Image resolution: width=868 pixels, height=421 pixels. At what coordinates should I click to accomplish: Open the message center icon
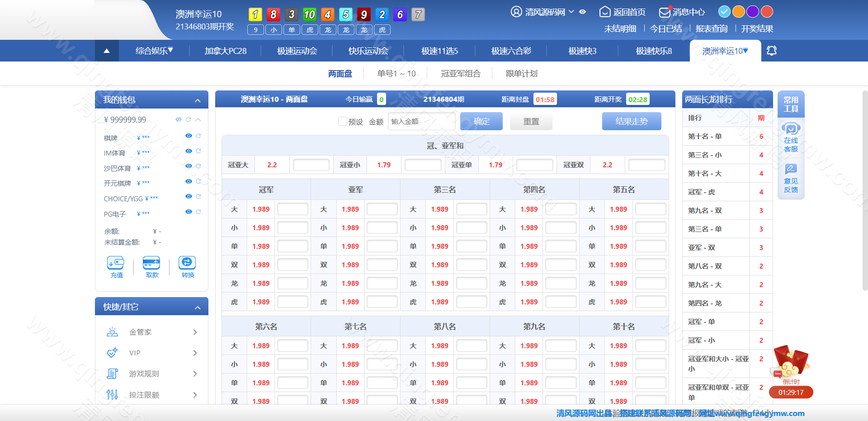click(665, 12)
